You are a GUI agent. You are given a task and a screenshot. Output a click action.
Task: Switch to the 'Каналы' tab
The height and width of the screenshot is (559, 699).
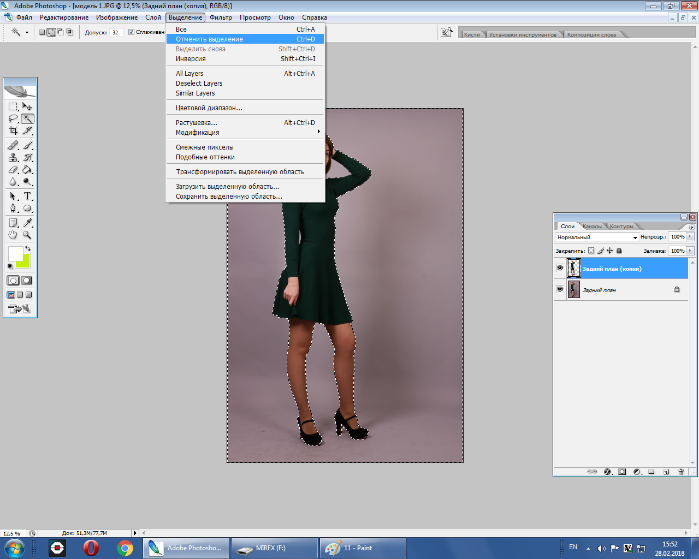[x=592, y=226]
